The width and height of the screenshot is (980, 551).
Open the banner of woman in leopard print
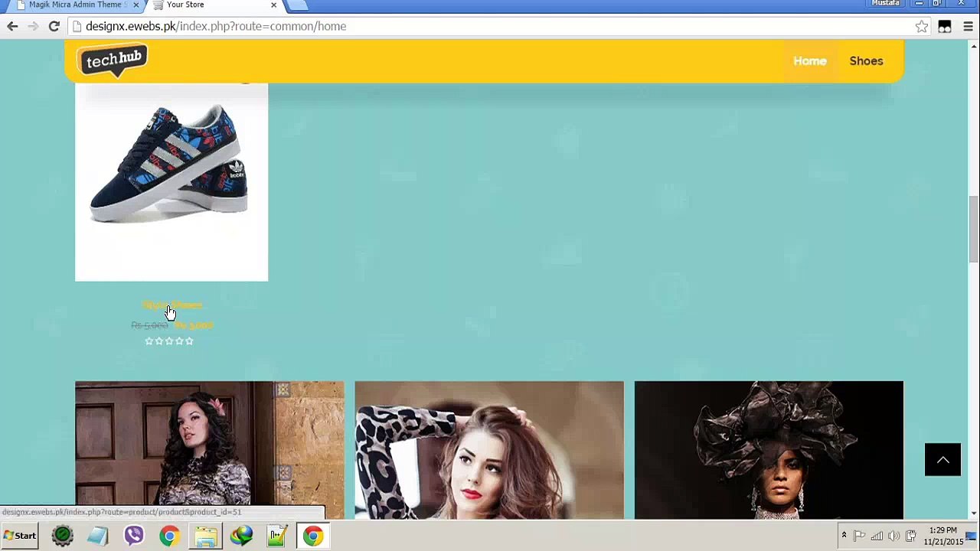click(x=489, y=450)
